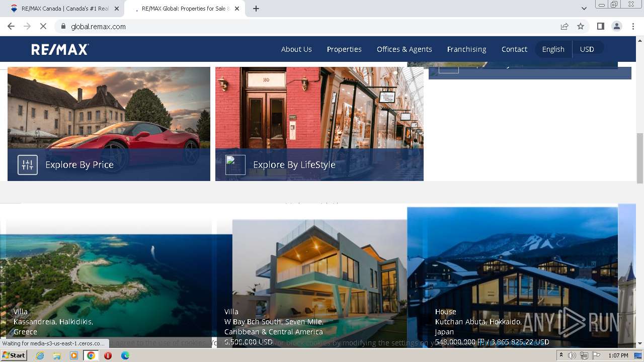This screenshot has height=362, width=644.
Task: Open the Hokkaido Japan house listing
Action: [512, 277]
